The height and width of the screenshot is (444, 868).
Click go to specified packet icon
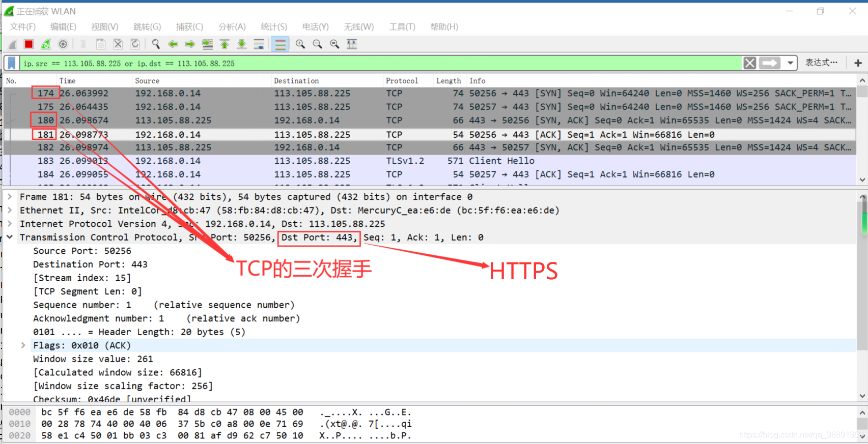(x=207, y=44)
